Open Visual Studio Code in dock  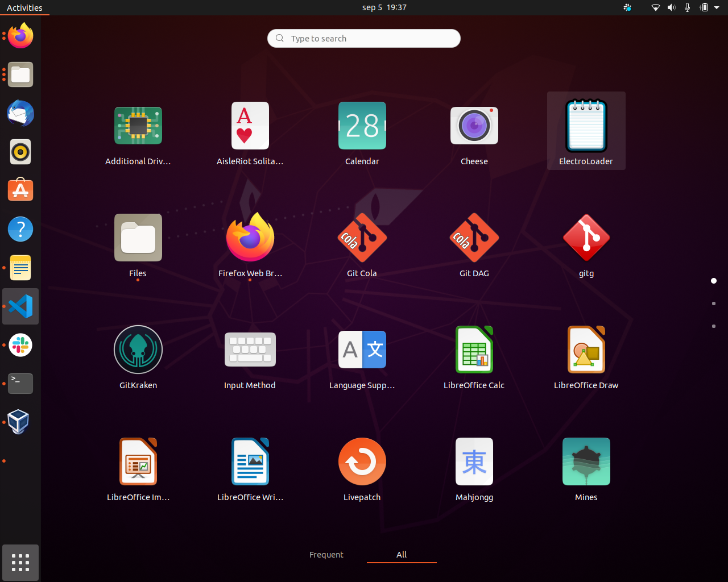pos(20,306)
